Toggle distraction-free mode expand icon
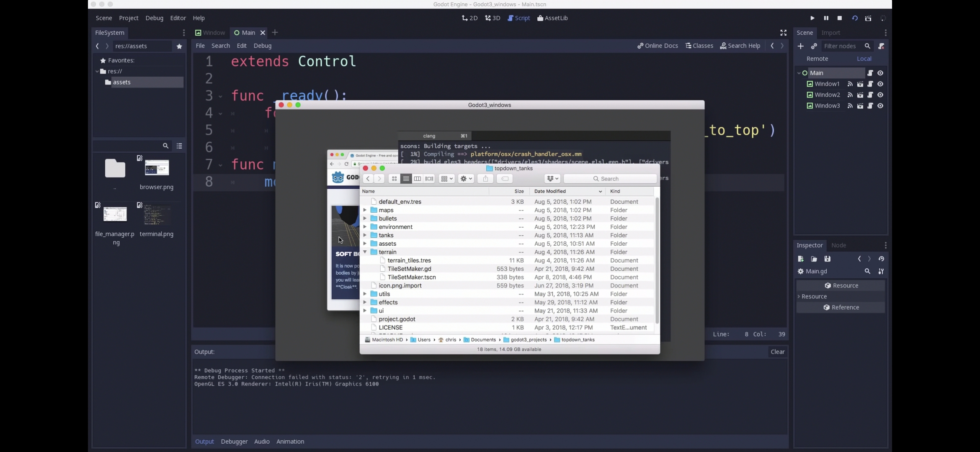 coord(783,33)
